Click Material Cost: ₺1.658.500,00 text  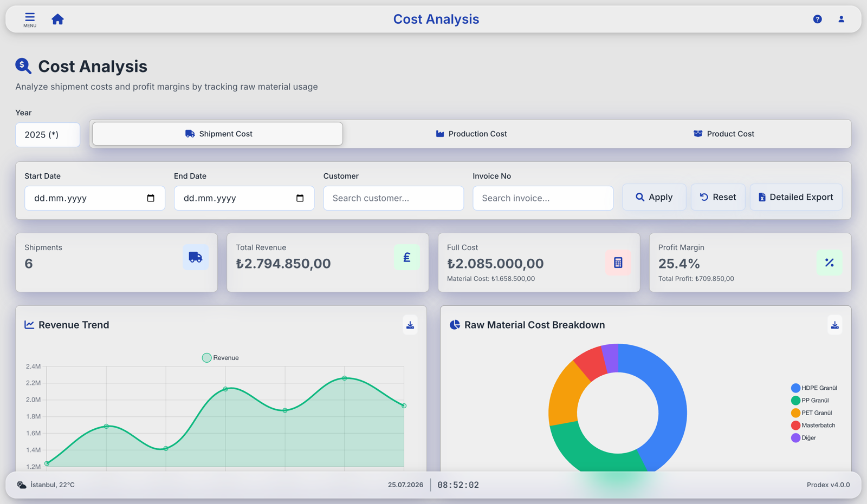coord(491,279)
